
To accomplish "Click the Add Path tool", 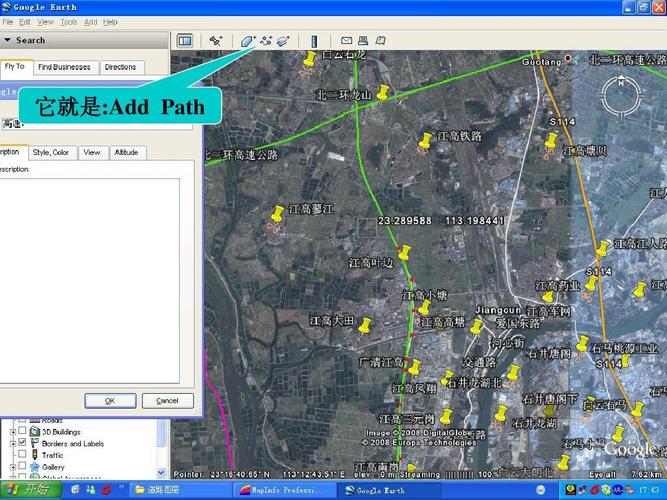I will (x=266, y=41).
